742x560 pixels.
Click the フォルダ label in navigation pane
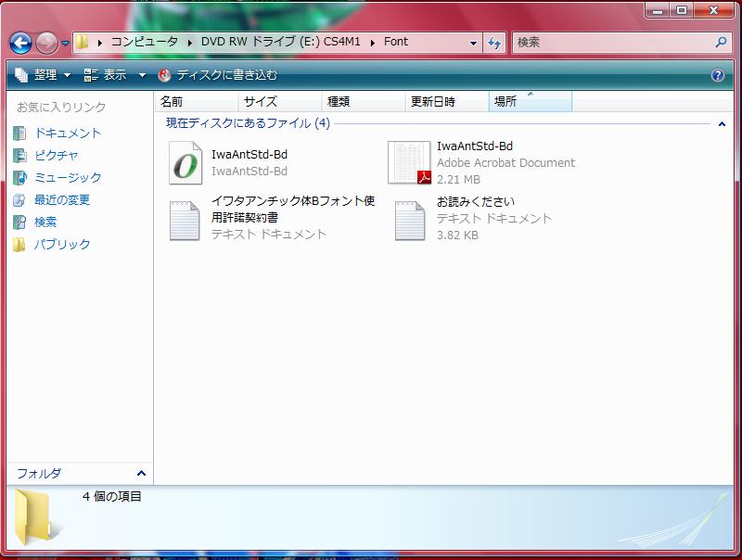click(39, 473)
